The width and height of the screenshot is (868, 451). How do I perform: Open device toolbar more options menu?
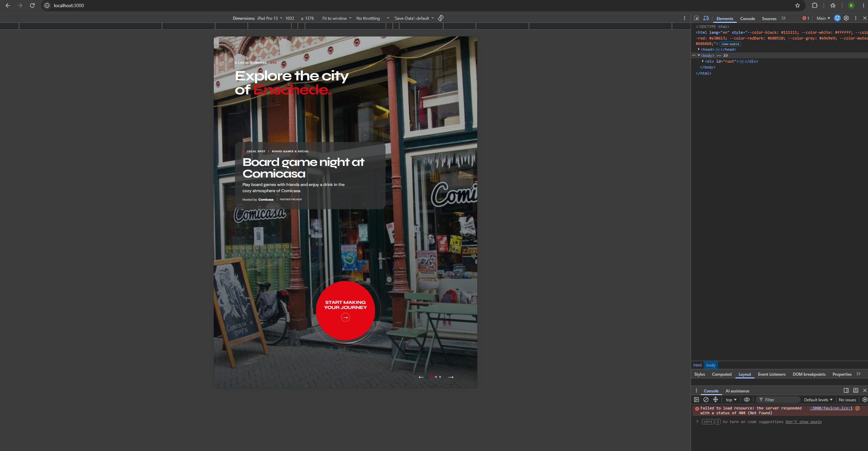click(685, 18)
